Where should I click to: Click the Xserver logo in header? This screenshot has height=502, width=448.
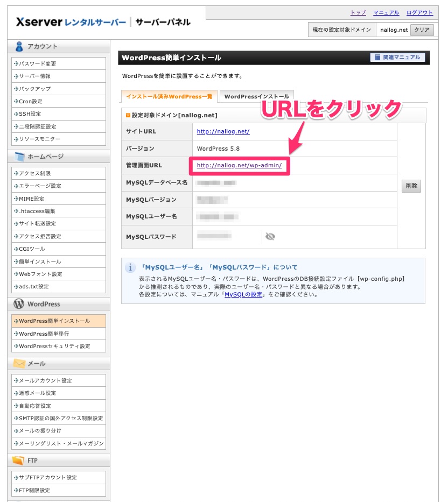point(71,22)
